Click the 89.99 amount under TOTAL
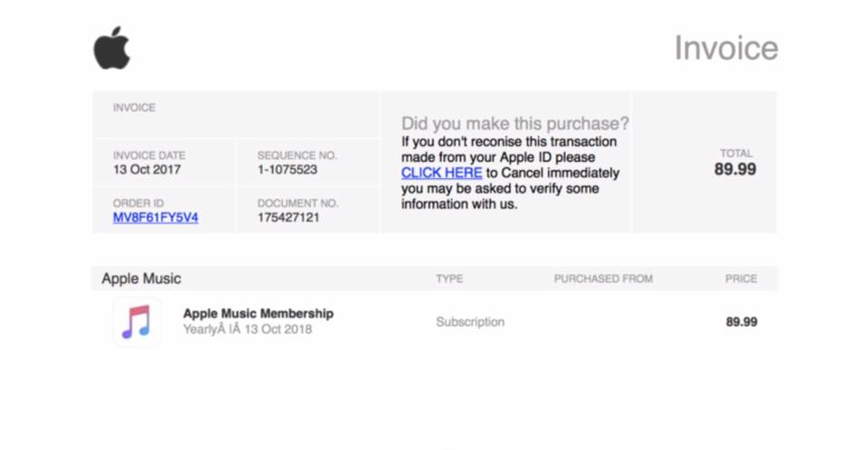Screen dimensions: 868x450 (735, 170)
